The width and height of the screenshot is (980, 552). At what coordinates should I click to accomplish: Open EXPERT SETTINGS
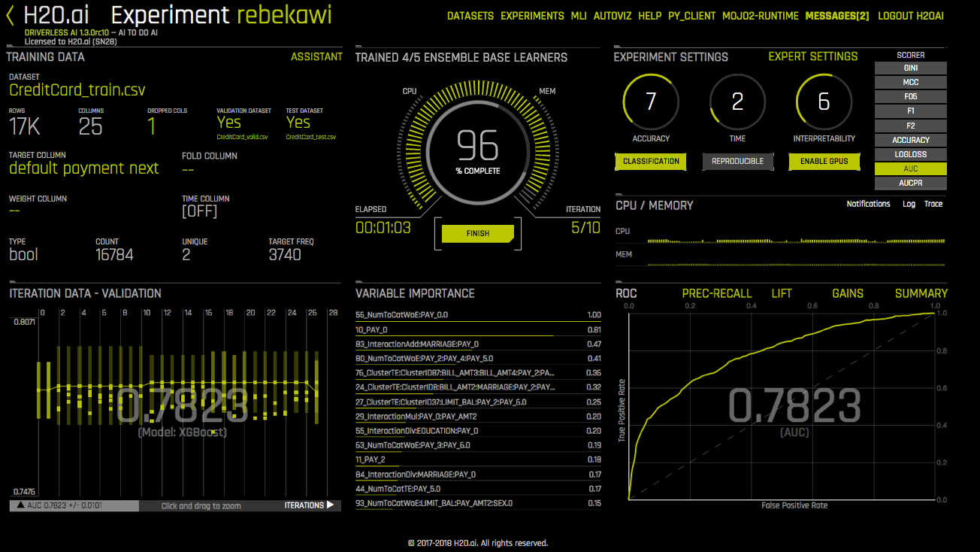[813, 56]
